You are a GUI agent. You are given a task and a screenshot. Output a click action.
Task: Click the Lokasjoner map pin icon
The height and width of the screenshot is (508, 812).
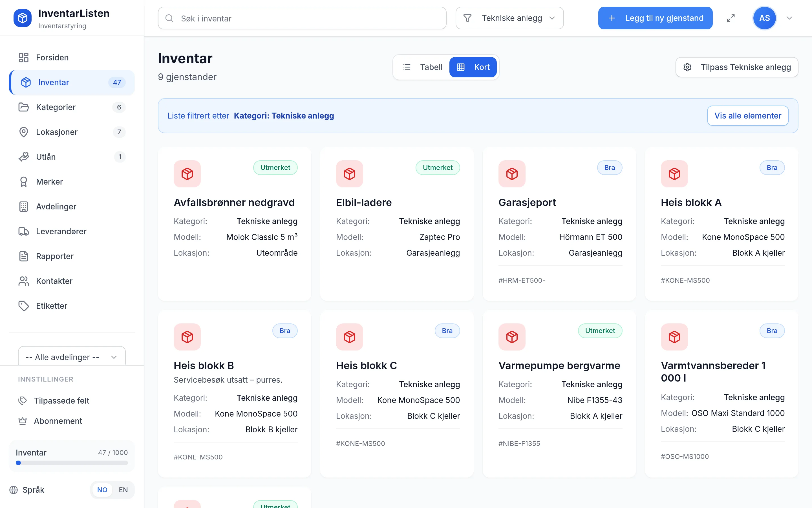pyautogui.click(x=23, y=132)
